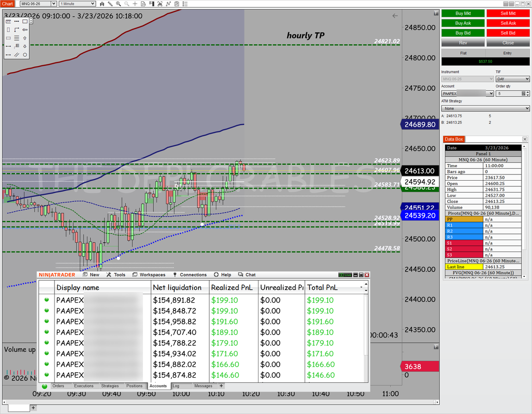The image size is (532, 414).
Task: Click the Buy Bid button
Action: tap(463, 33)
